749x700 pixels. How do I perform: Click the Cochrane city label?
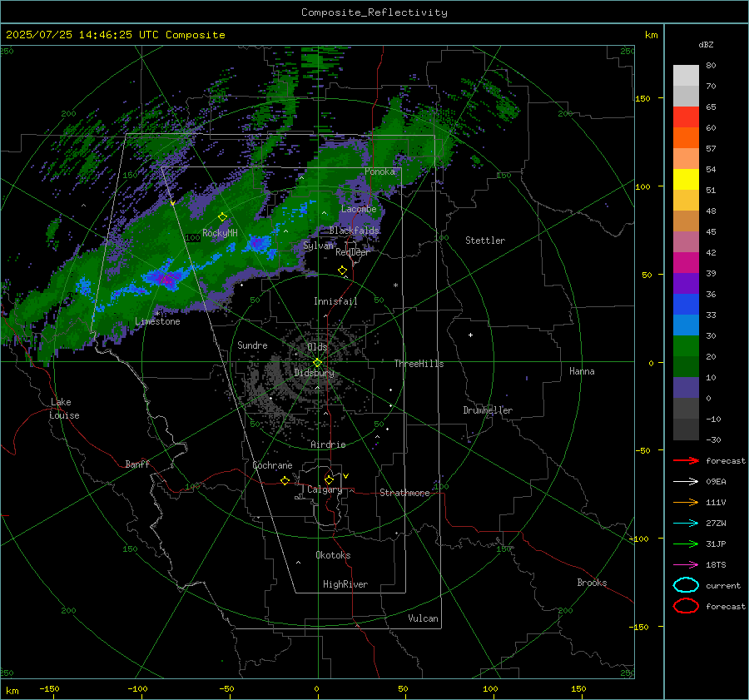[272, 465]
